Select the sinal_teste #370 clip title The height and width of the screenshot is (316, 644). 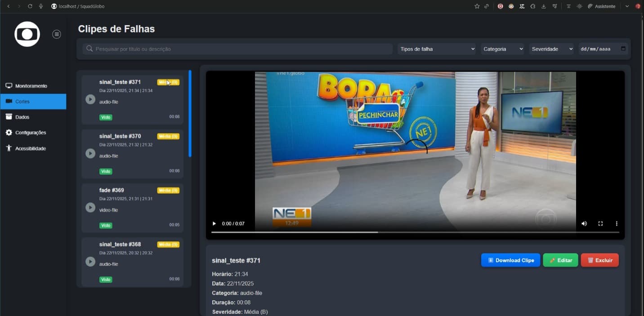click(120, 136)
